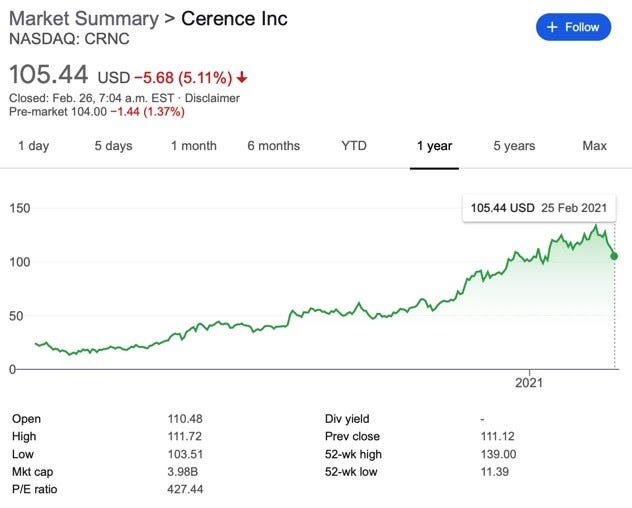The image size is (632, 508).
Task: Click the red down arrow price indicator
Action: tap(243, 76)
